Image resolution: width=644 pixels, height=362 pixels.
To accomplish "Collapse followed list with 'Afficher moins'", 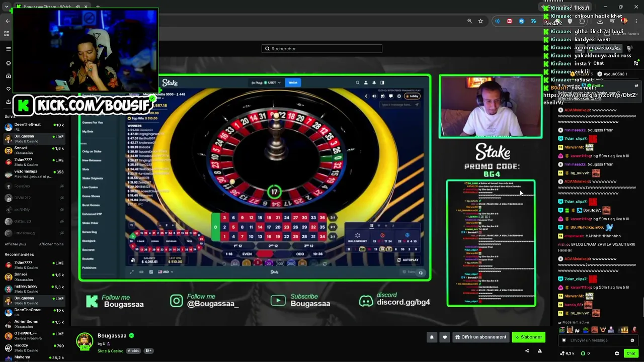I will point(51,244).
